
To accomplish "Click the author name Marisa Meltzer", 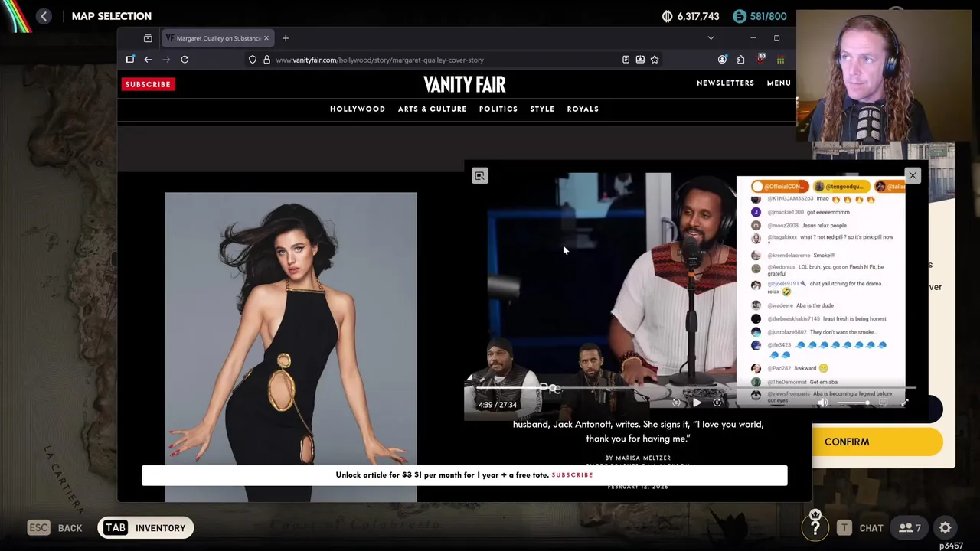I will pyautogui.click(x=644, y=458).
